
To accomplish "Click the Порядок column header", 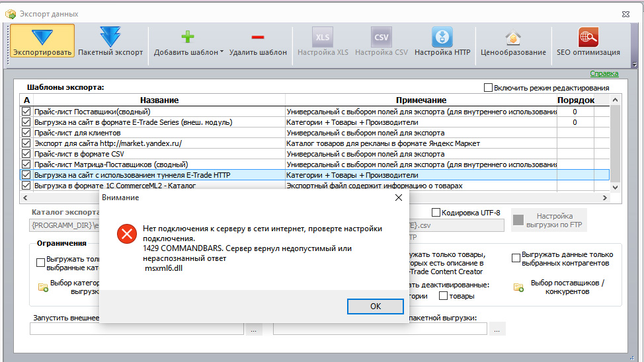I will point(575,100).
